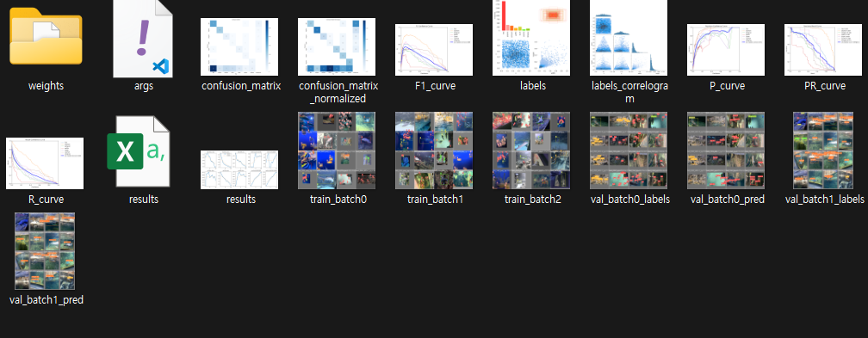The height and width of the screenshot is (338, 868).
Task: Click the 'PR_curve' file name text
Action: pos(824,86)
